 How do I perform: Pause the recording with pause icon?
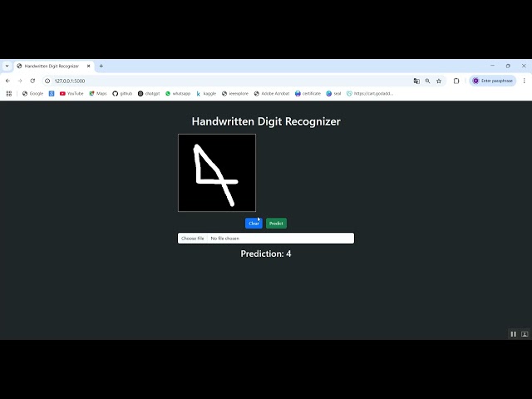(x=514, y=334)
